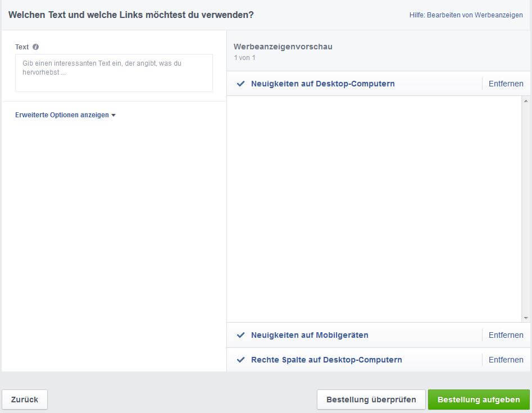Expand Erweiterte Optionen anzeigen
The height and width of the screenshot is (413, 532).
coord(62,115)
